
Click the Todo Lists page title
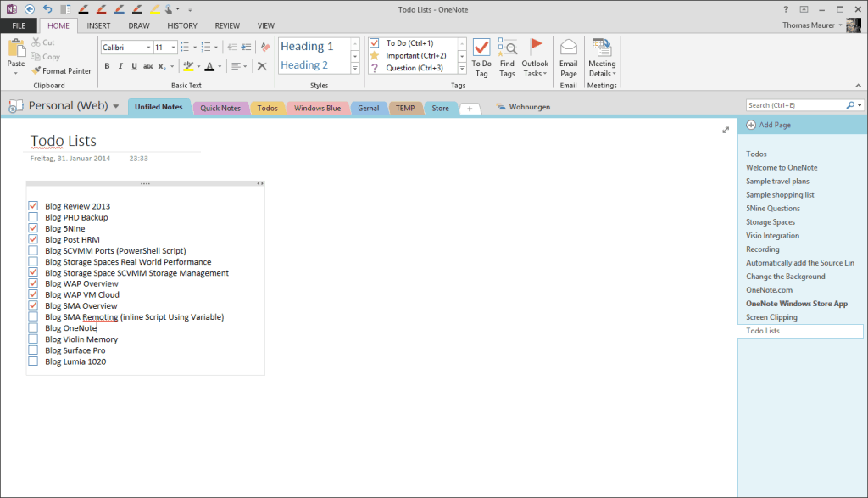tap(63, 141)
